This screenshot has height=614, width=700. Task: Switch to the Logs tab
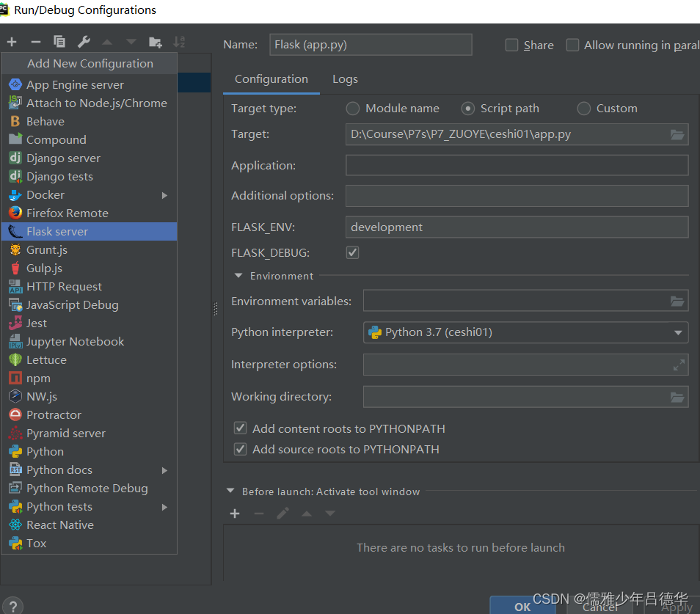coord(345,79)
